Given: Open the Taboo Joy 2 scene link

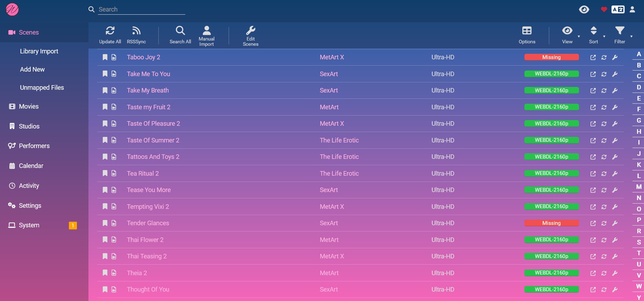Looking at the screenshot, I should coord(143,57).
